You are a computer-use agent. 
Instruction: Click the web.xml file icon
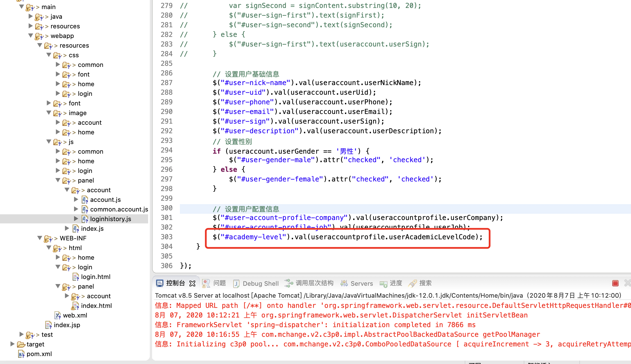[x=58, y=315]
